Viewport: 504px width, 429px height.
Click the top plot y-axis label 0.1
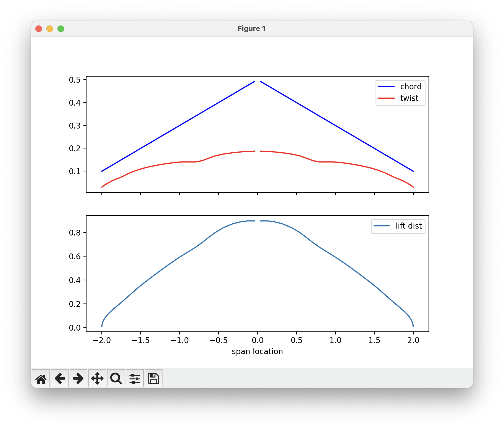[x=75, y=171]
